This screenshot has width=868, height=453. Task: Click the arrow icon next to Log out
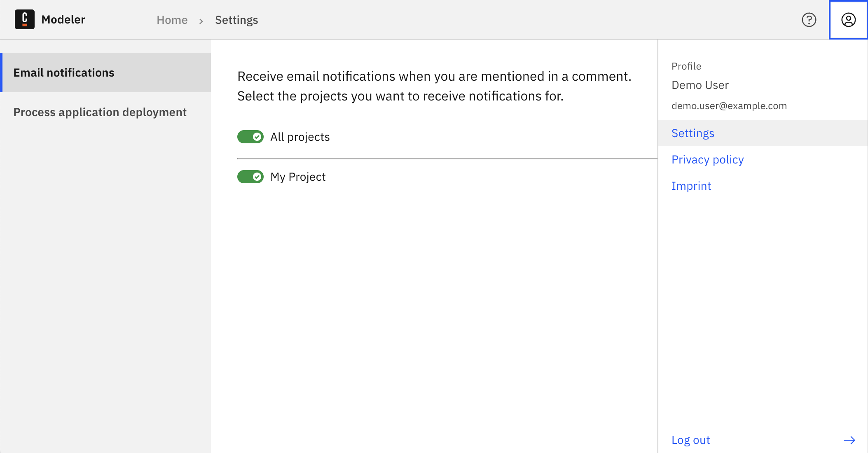tap(849, 439)
